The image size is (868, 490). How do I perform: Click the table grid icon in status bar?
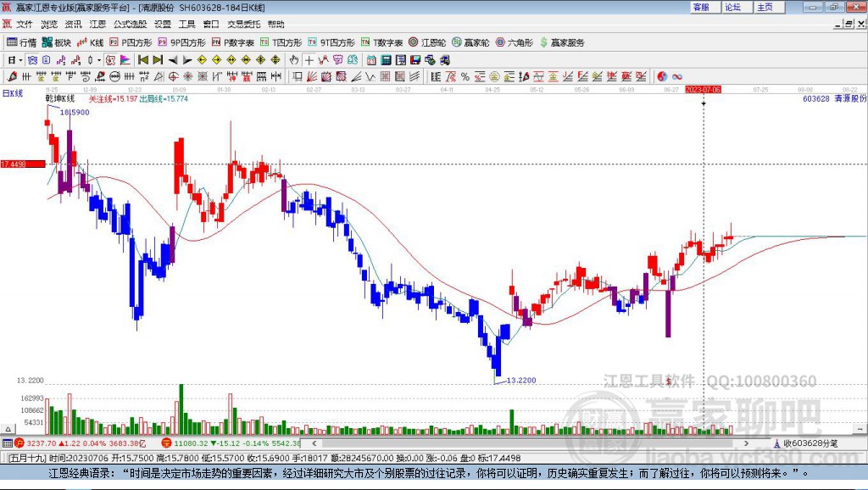coord(7,443)
